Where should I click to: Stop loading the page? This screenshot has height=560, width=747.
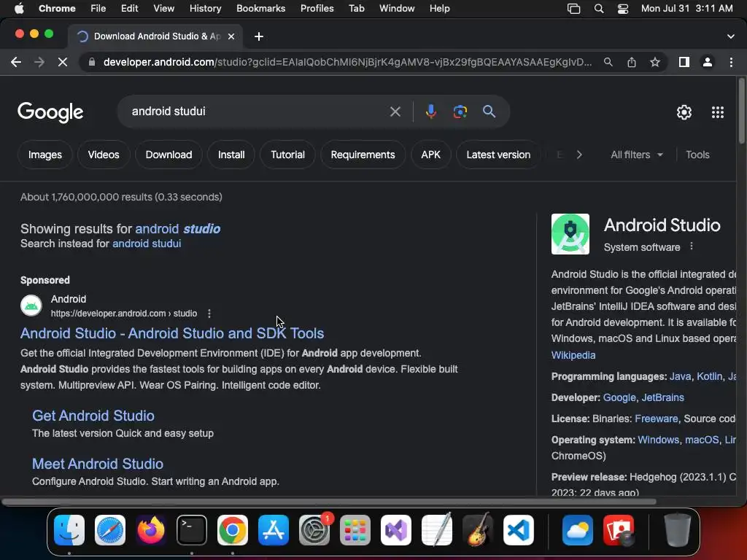[63, 63]
